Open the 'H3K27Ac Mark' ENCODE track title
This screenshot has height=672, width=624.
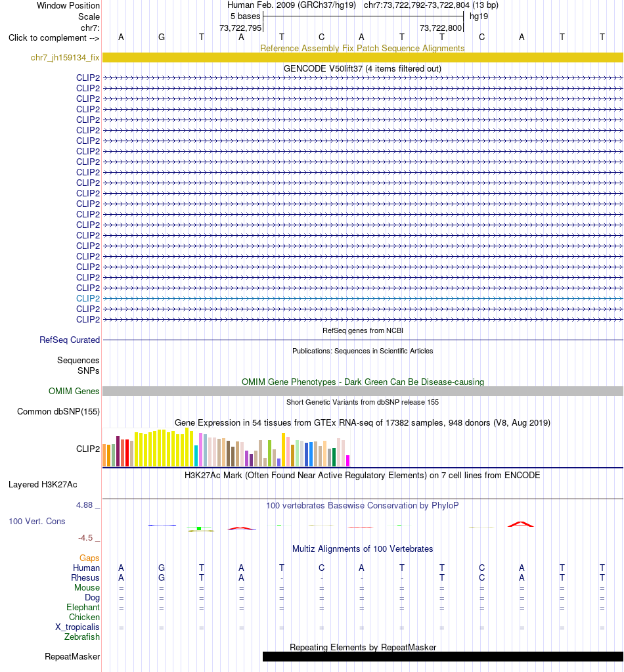pyautogui.click(x=363, y=476)
